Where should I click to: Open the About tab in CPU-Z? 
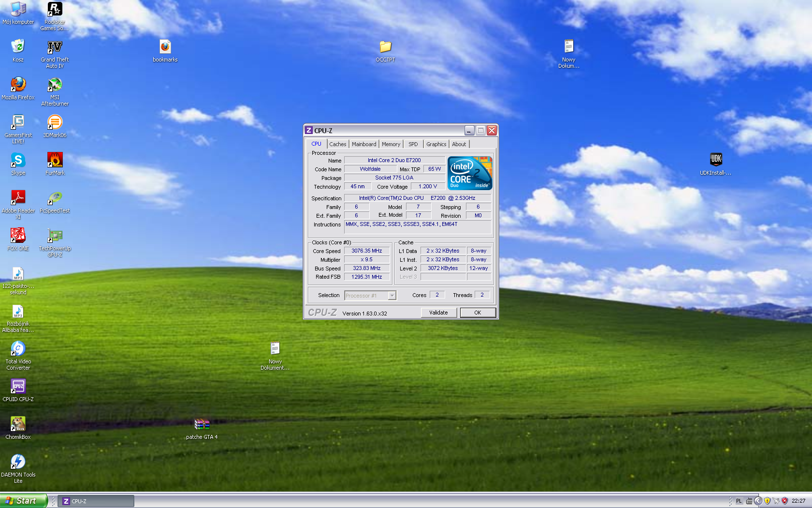coord(459,144)
